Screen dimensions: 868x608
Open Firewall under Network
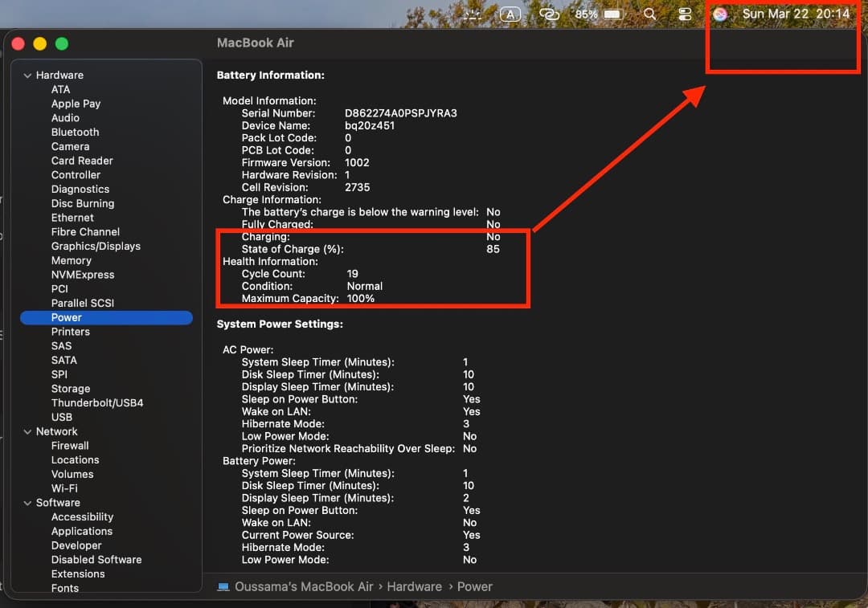(70, 446)
